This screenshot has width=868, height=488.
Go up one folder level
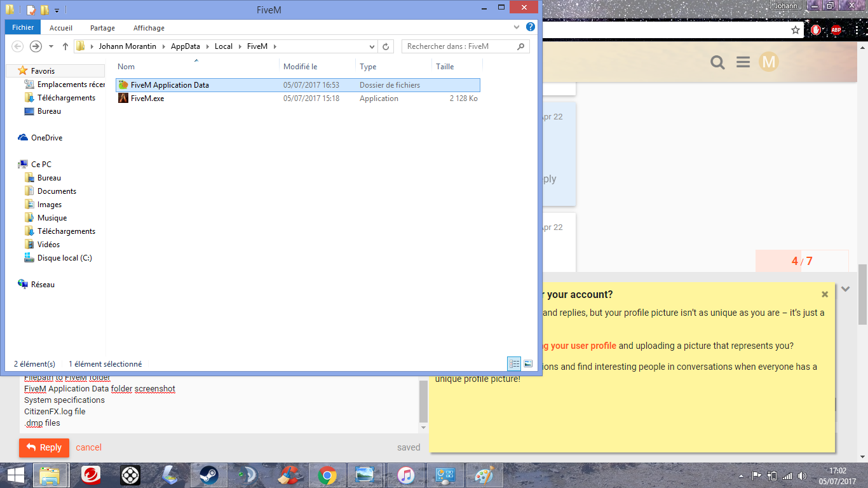(65, 46)
